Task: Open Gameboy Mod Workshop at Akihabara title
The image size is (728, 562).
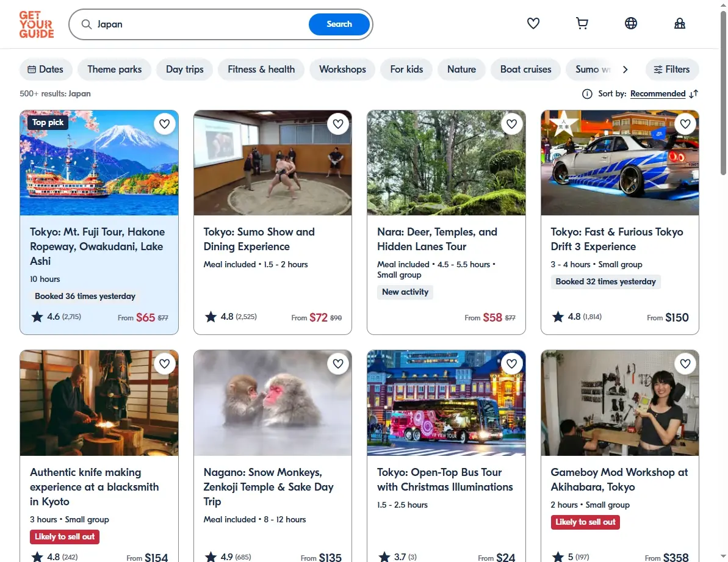Action: (619, 480)
